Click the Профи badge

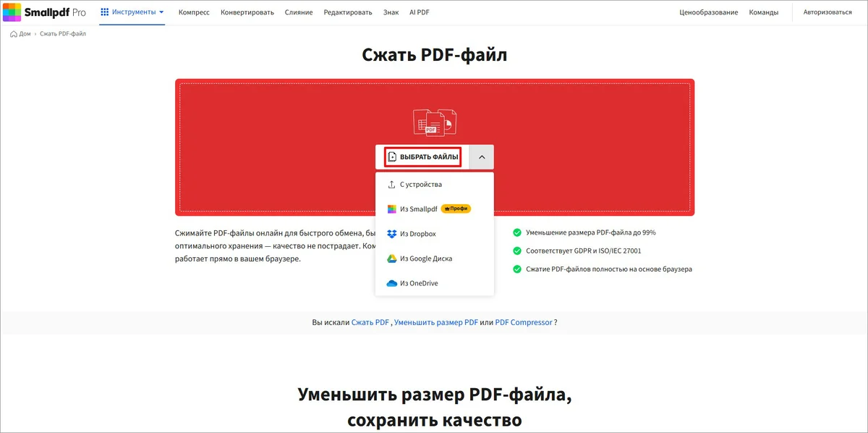click(x=456, y=209)
